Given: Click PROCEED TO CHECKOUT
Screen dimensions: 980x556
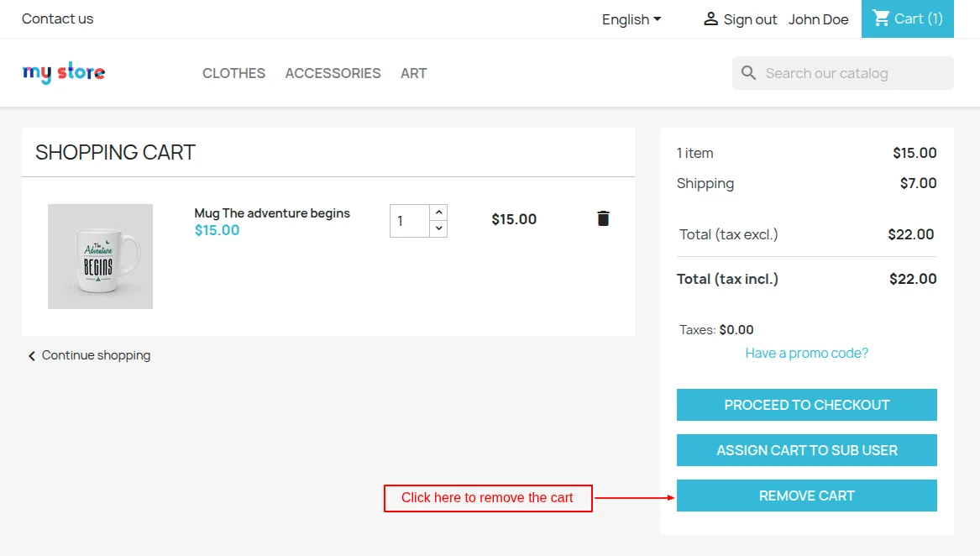Looking at the screenshot, I should [806, 404].
